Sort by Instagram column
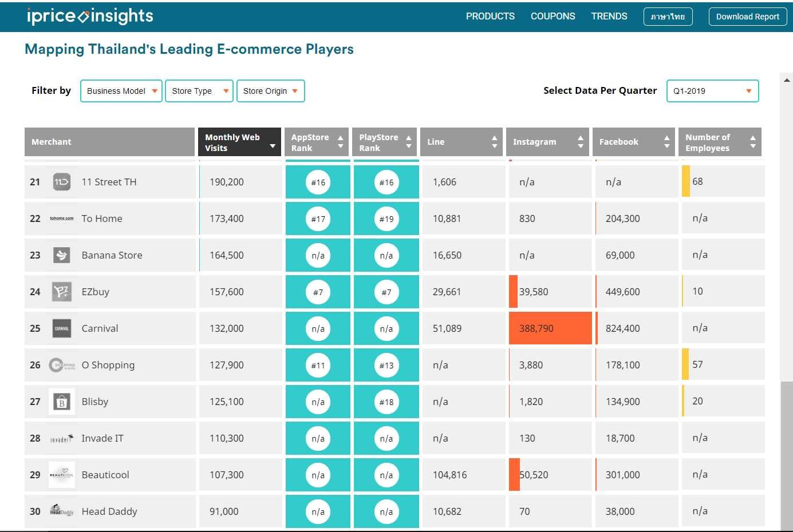Screen dimensions: 793x532 pyautogui.click(x=548, y=142)
